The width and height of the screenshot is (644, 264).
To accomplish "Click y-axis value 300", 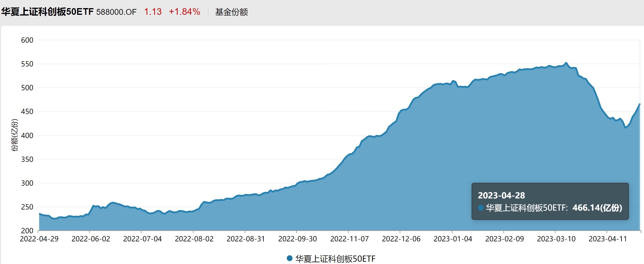I will coord(27,183).
